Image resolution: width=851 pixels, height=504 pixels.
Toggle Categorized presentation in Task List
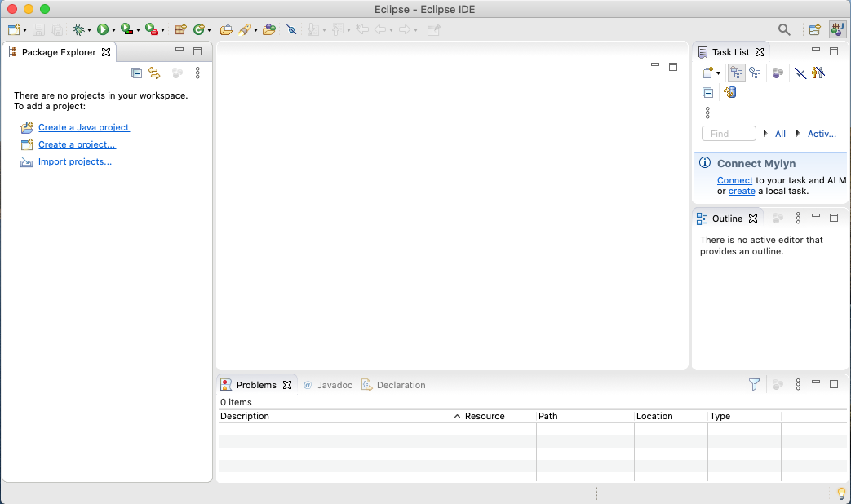(x=737, y=73)
